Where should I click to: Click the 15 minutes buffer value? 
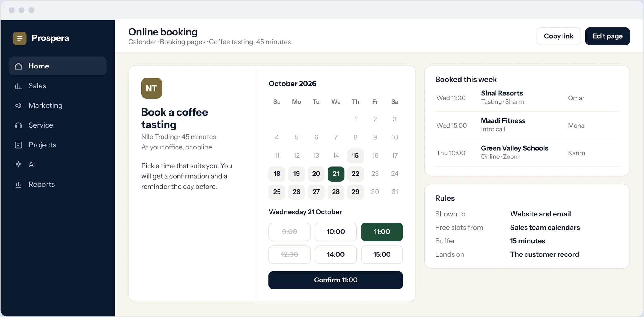click(x=527, y=241)
